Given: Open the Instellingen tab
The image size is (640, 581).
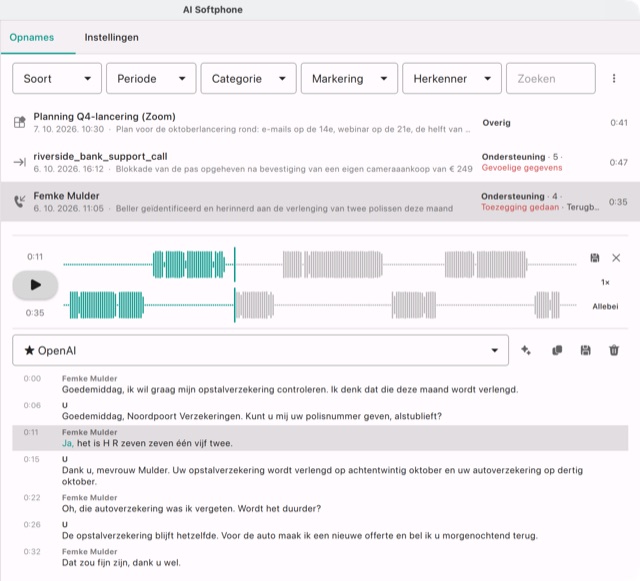Looking at the screenshot, I should [x=111, y=38].
